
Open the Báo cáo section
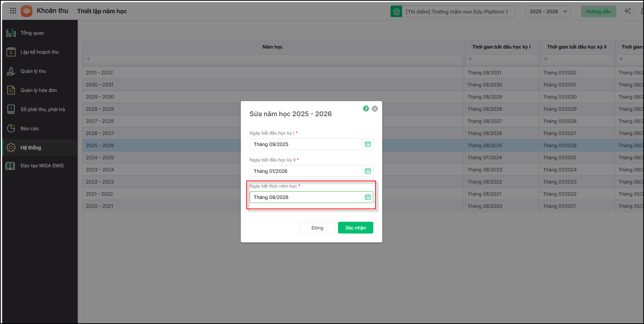click(x=40, y=128)
